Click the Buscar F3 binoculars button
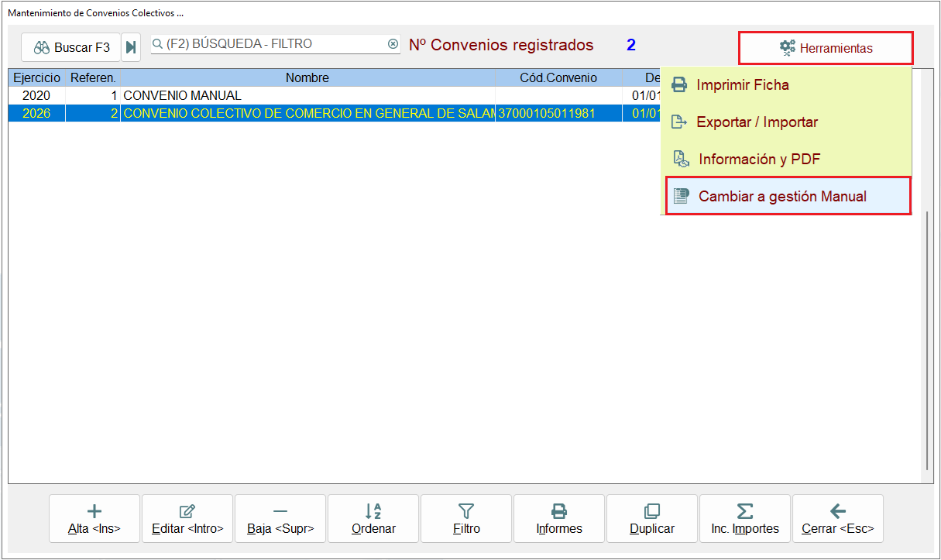 coord(71,47)
